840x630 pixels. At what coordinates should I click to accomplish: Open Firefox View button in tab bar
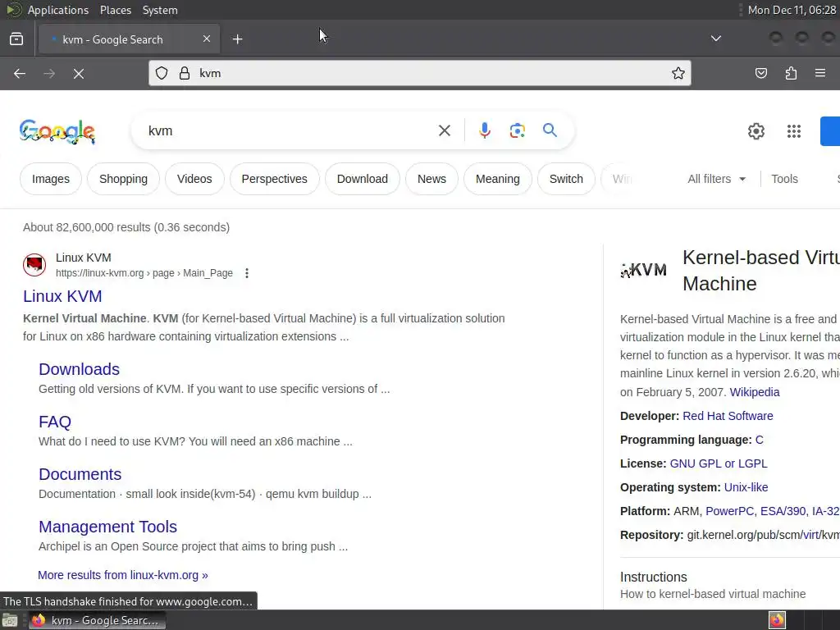click(x=16, y=39)
